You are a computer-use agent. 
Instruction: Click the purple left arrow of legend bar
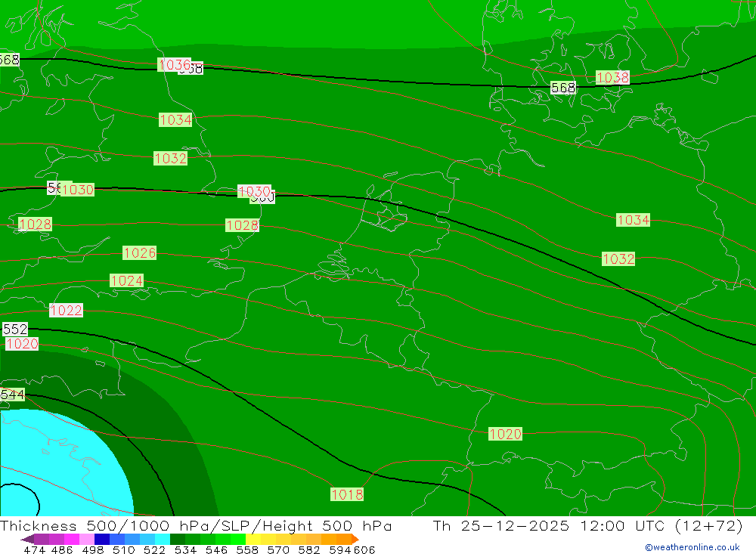pyautogui.click(x=27, y=539)
